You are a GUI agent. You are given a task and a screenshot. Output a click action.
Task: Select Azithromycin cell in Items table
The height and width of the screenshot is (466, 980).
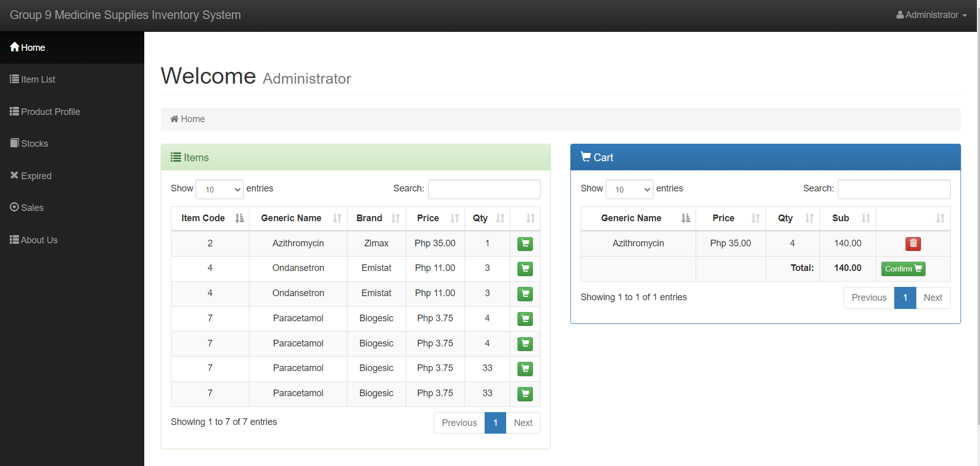click(298, 243)
